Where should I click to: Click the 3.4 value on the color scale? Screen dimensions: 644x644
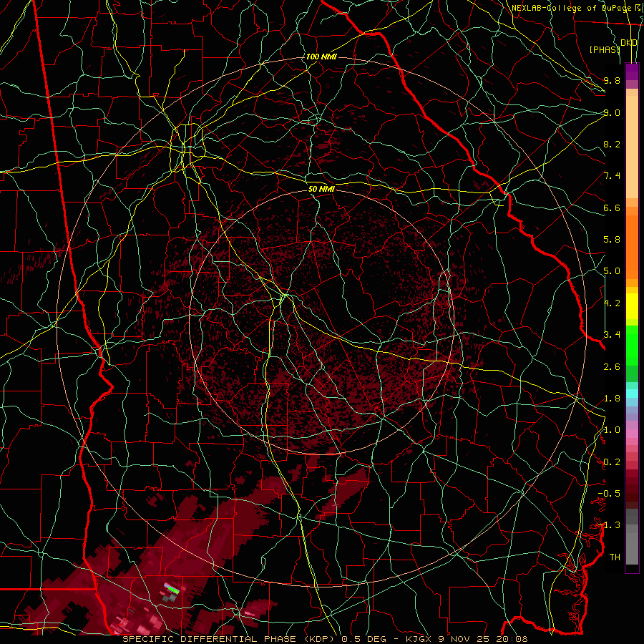(x=612, y=335)
